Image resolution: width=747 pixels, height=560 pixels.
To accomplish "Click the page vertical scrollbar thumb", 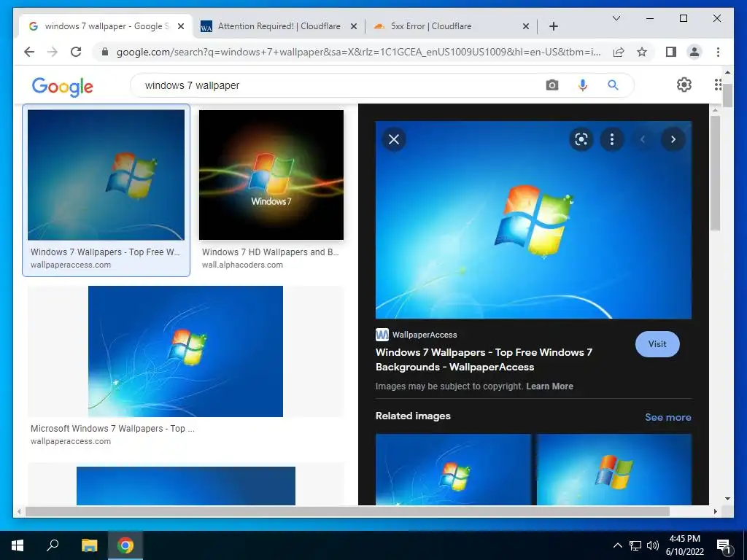I will pyautogui.click(x=727, y=95).
